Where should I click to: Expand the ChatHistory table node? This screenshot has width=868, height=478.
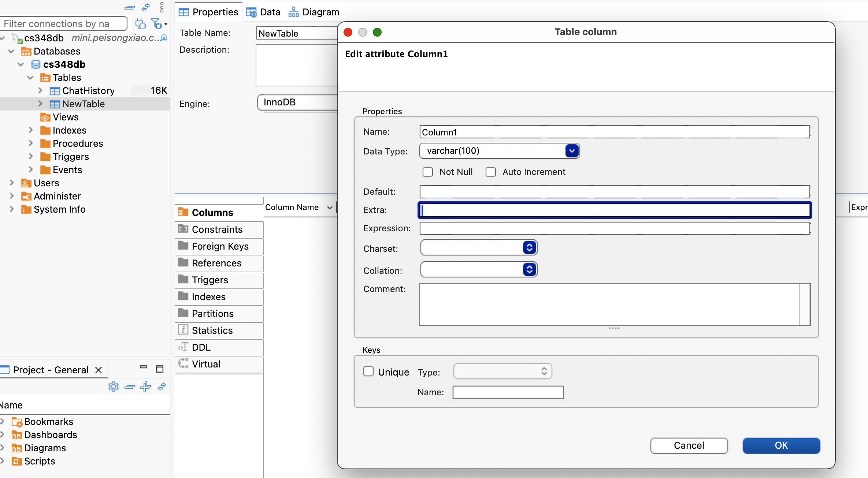tap(40, 90)
